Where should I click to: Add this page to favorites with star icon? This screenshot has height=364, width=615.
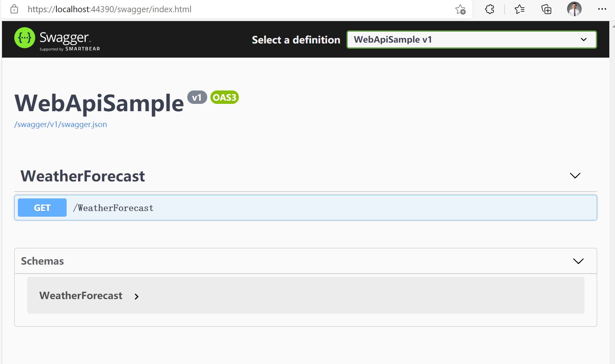coord(460,9)
